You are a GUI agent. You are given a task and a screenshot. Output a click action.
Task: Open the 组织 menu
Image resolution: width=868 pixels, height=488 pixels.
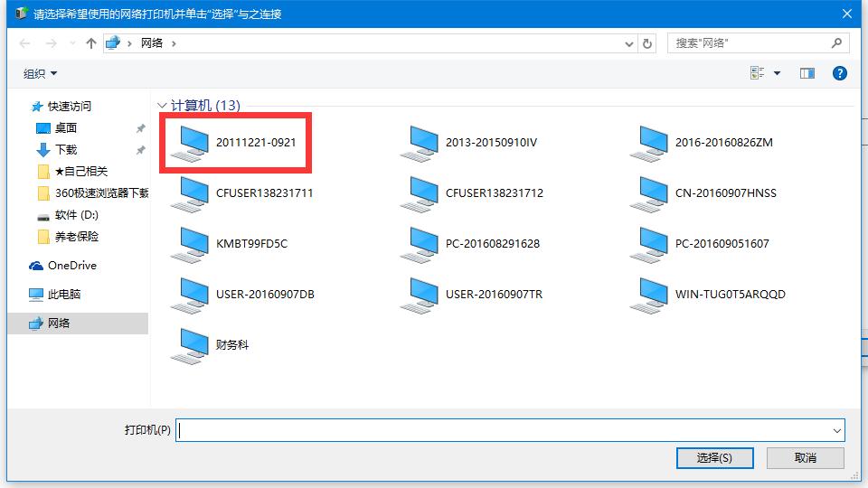pyautogui.click(x=40, y=73)
